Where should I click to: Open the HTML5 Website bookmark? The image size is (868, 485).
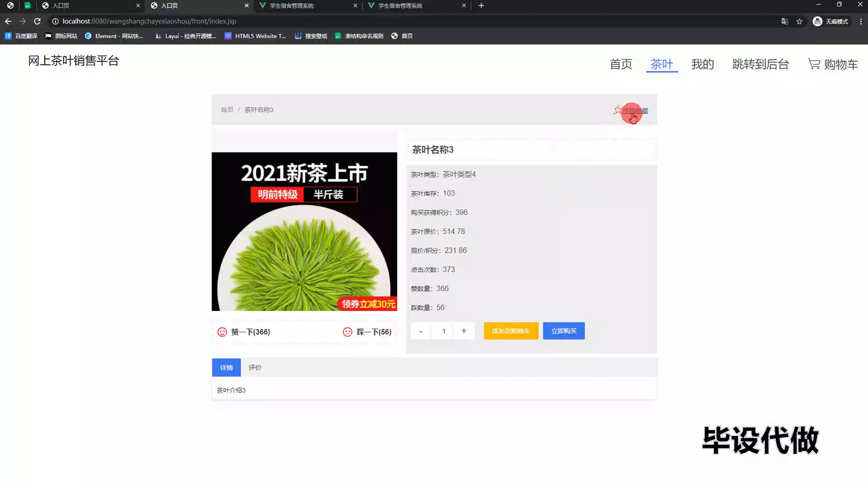[255, 36]
